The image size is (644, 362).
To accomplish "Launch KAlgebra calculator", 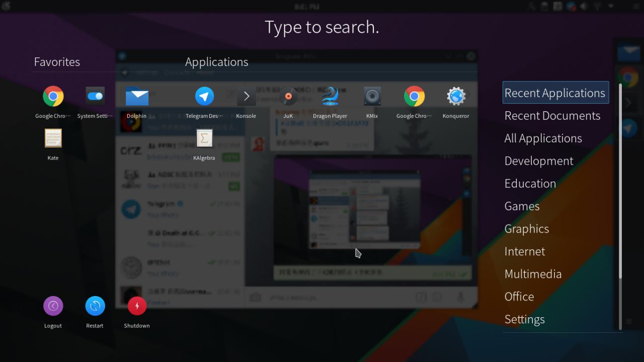I will click(x=204, y=138).
